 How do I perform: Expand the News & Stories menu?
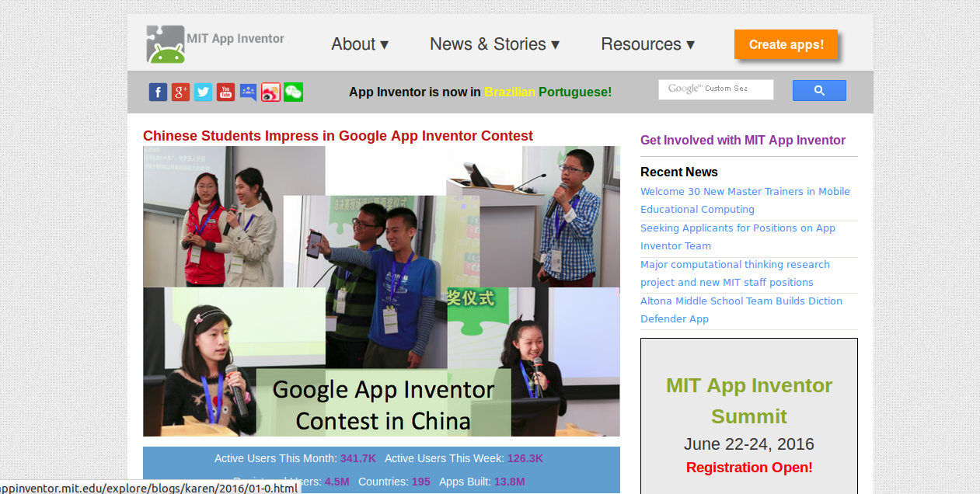point(494,44)
